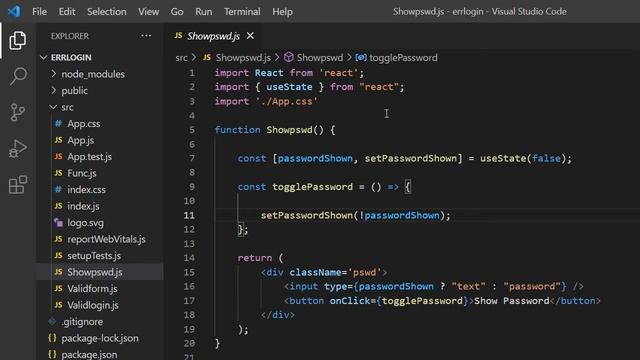Open setupTests.js file
This screenshot has width=640, height=360.
[x=94, y=256]
